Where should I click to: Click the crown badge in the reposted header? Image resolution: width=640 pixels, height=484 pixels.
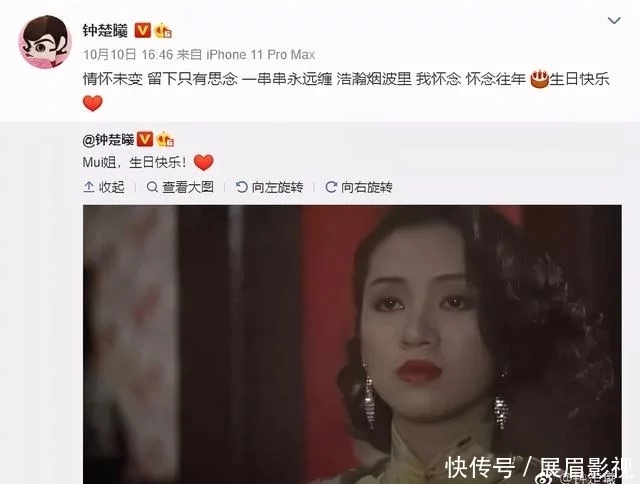point(165,140)
